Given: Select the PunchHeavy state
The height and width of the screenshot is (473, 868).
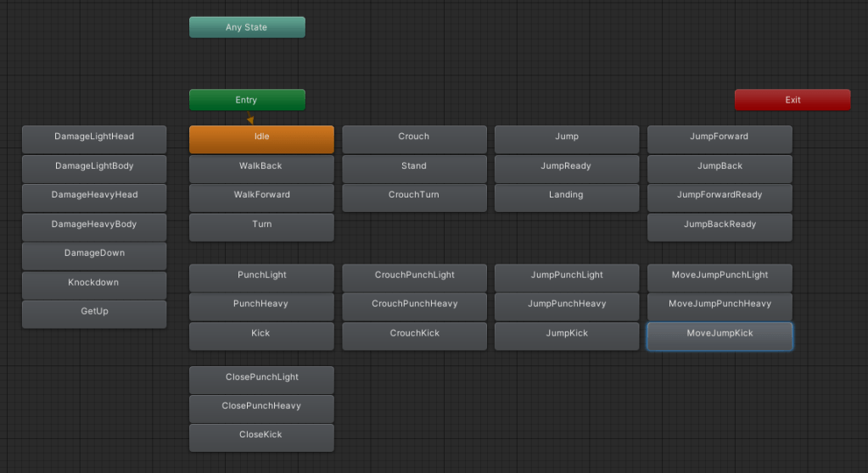Looking at the screenshot, I should 261,305.
